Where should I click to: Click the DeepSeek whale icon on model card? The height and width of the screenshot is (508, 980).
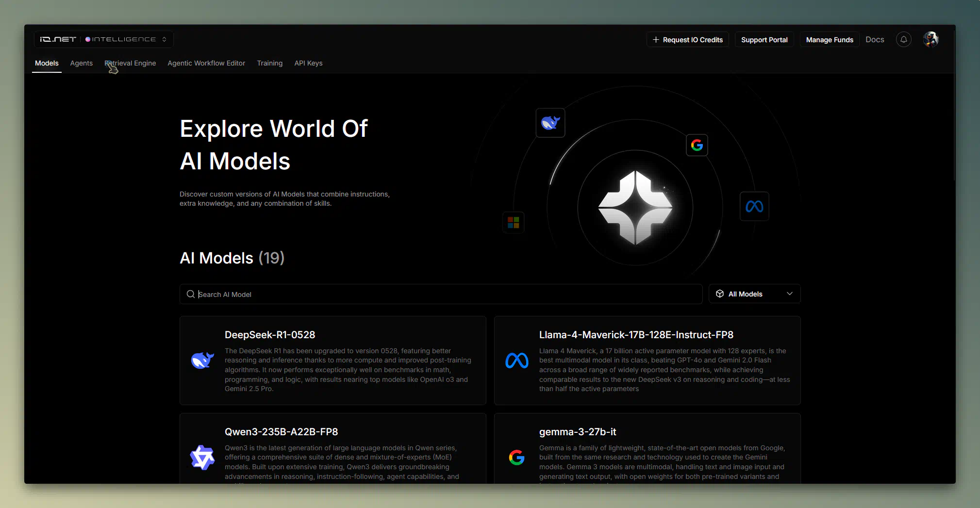[202, 361]
